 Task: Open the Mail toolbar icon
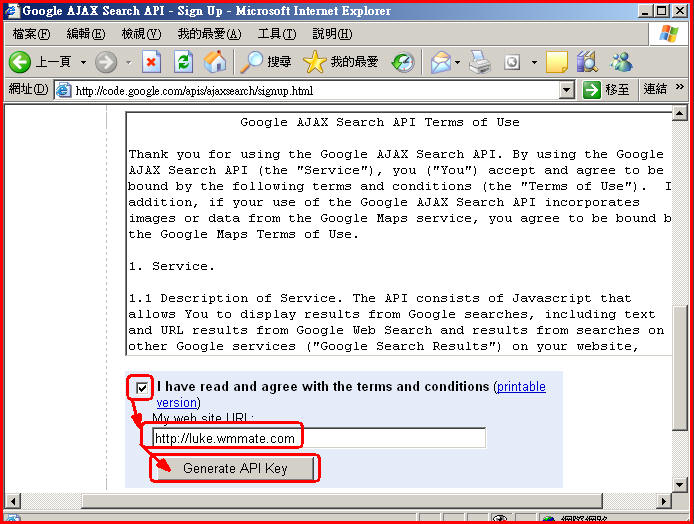click(x=439, y=62)
